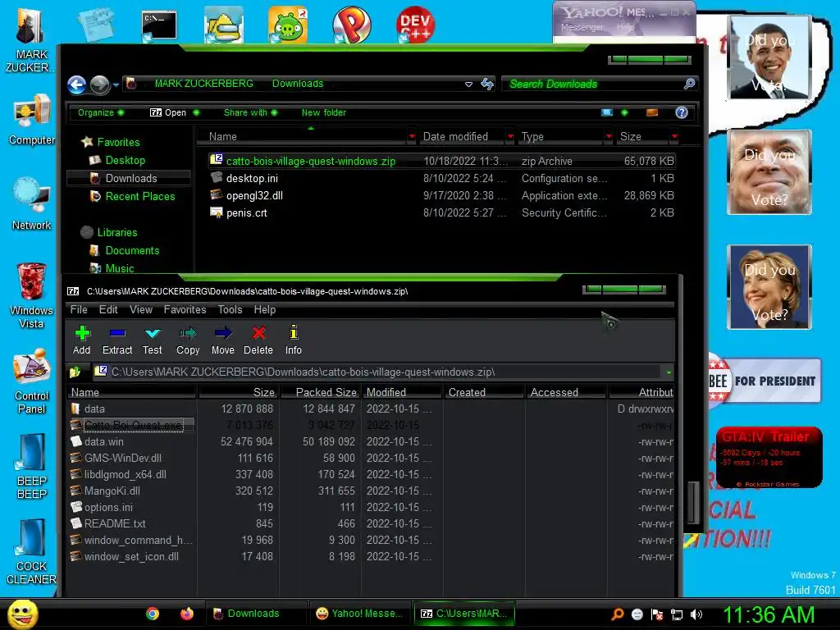Expand the 7-Zip path history dropdown

pos(669,372)
